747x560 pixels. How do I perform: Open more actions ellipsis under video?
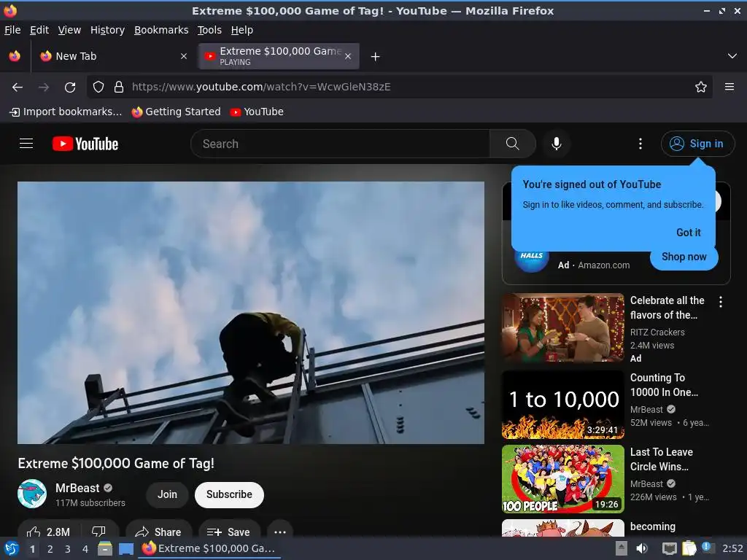tap(280, 532)
